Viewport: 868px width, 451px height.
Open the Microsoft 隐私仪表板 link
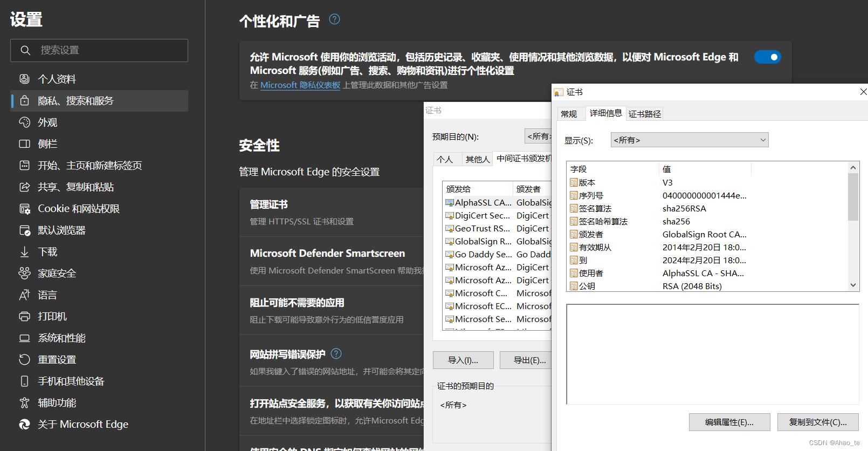(300, 85)
